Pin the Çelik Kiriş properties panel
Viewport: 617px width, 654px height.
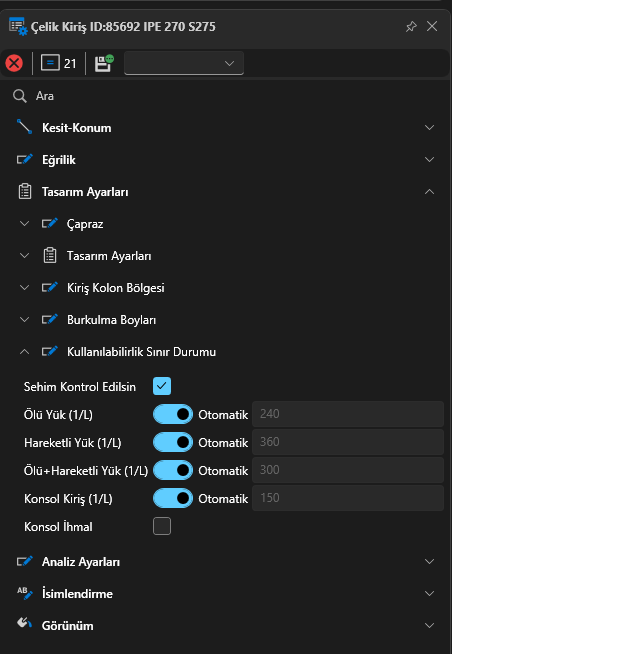pos(411,26)
